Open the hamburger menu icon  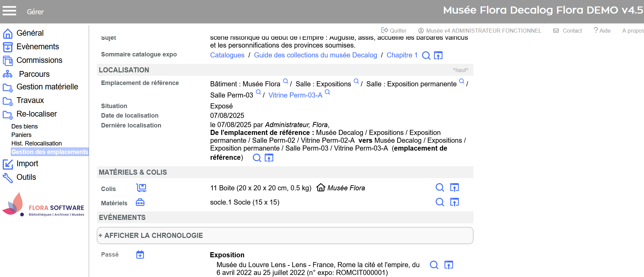pyautogui.click(x=9, y=11)
